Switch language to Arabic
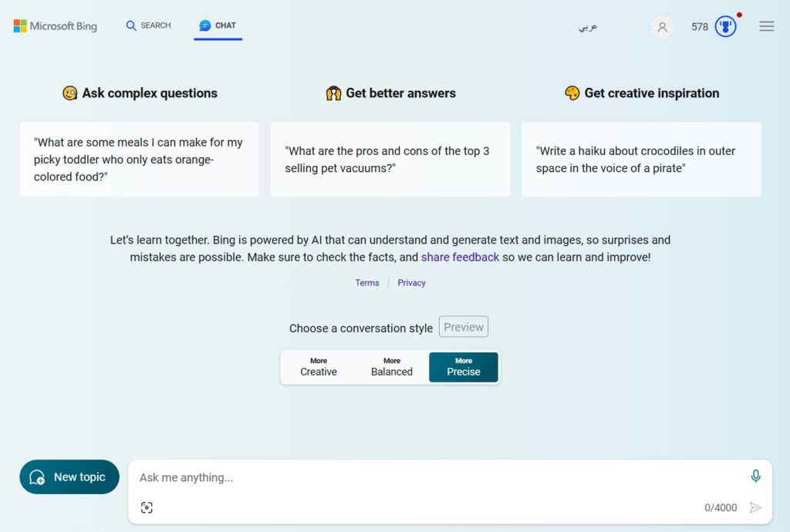The height and width of the screenshot is (532, 790). coord(588,27)
